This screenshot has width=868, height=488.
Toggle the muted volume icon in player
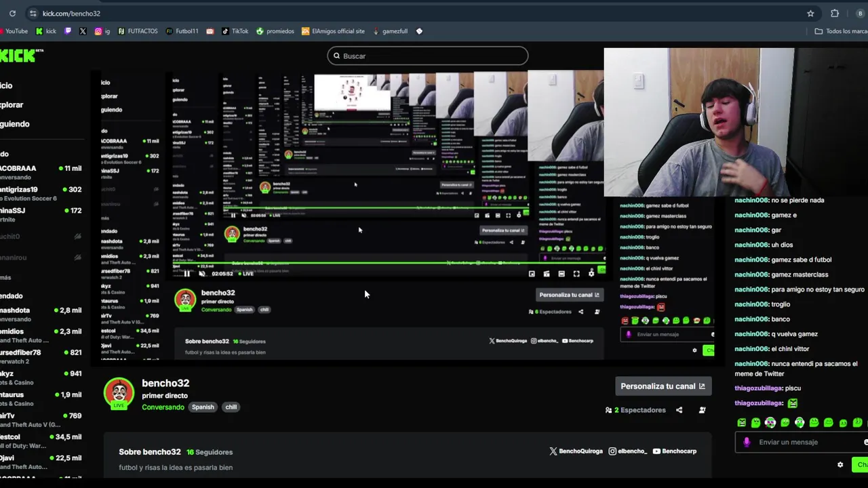[x=201, y=274]
